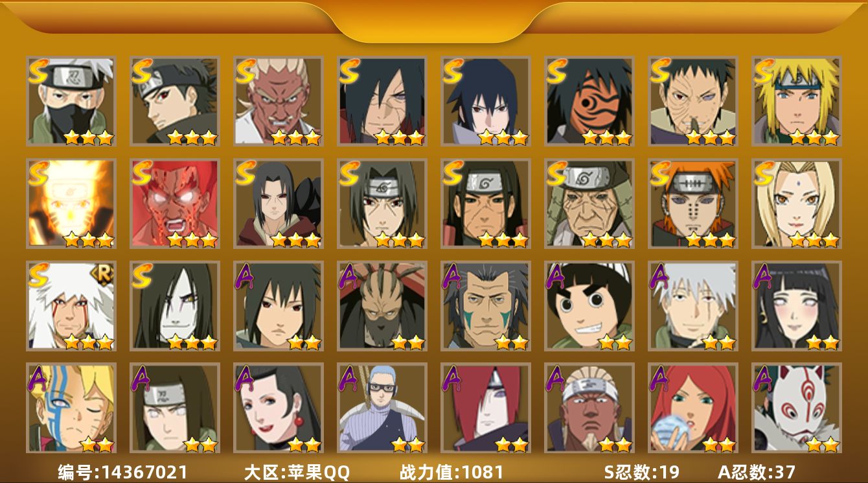Viewport: 868px width, 483px height.
Task: Click the A忍数:37 count label
Action: [x=757, y=472]
